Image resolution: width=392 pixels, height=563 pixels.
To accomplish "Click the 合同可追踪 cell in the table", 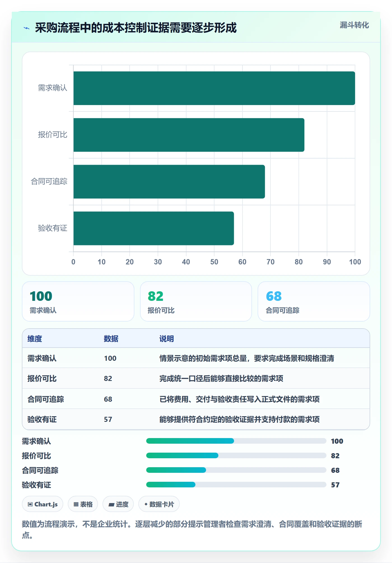I will [x=46, y=399].
